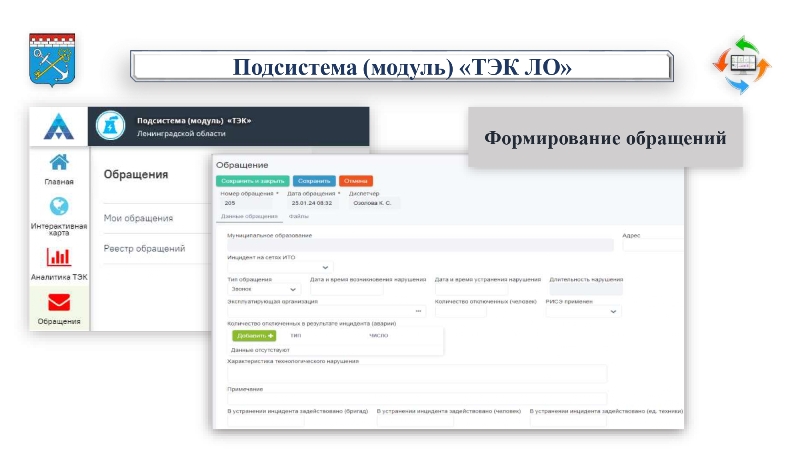Click the Примечание field
The height and width of the screenshot is (450, 800).
pos(417,398)
